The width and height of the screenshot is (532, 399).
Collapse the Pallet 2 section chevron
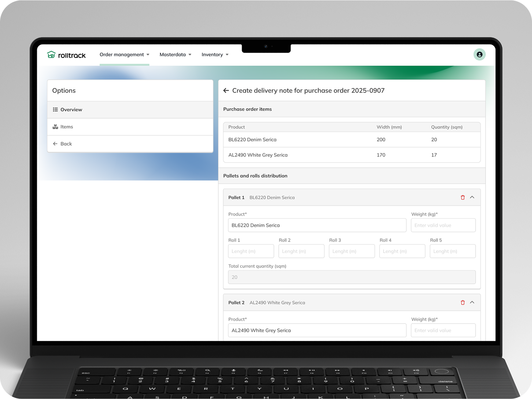click(472, 302)
